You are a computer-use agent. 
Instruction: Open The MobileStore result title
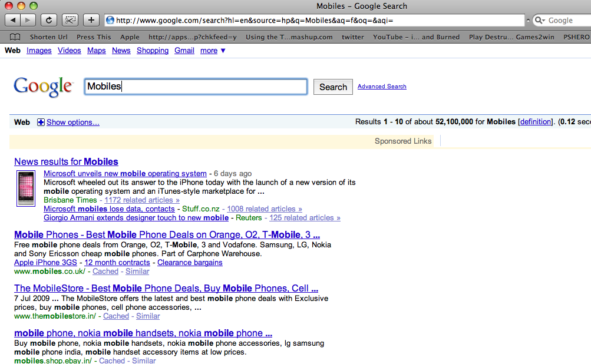(x=166, y=288)
